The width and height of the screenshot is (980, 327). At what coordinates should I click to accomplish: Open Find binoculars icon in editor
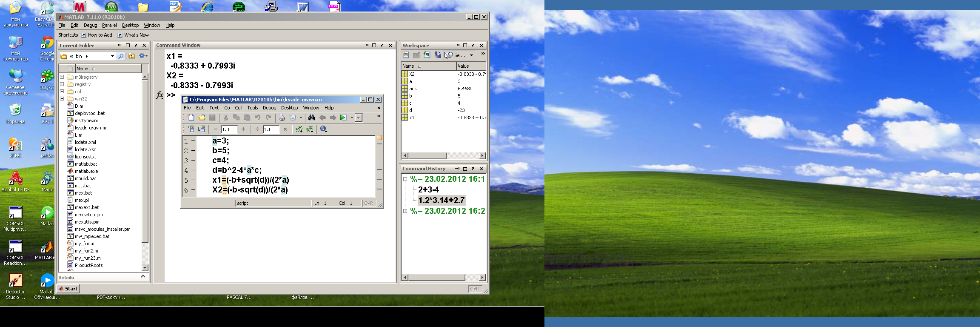(x=311, y=118)
